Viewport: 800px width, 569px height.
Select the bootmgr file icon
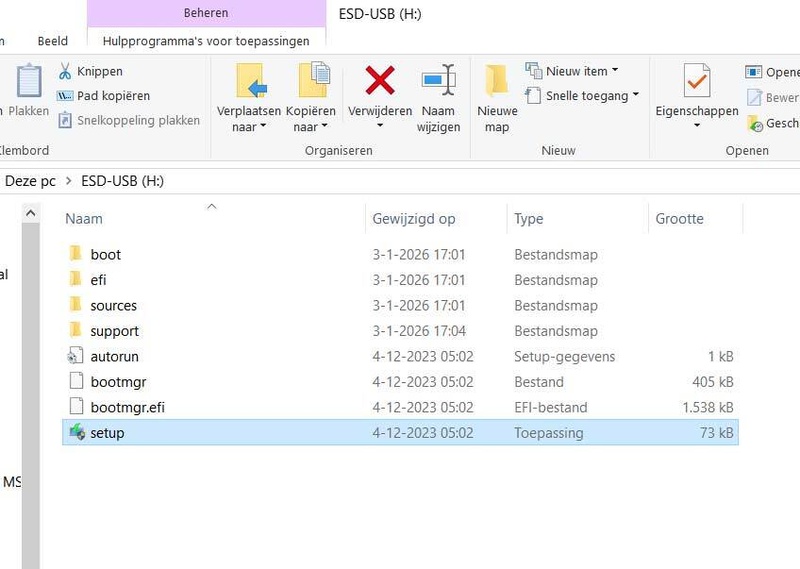(x=76, y=381)
